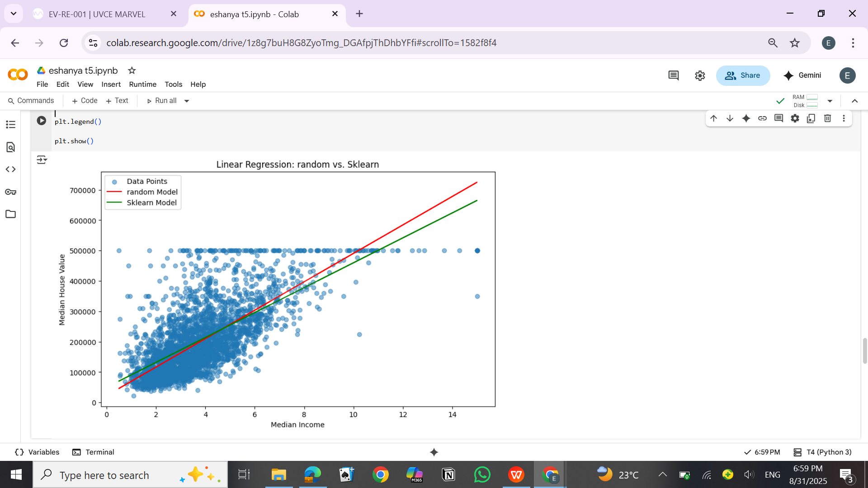Image resolution: width=868 pixels, height=488 pixels.
Task: Move cell up with arrow icon
Action: click(713, 118)
